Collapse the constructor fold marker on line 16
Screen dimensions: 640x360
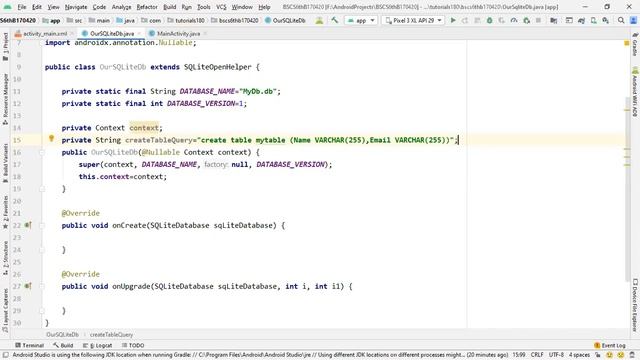point(42,153)
